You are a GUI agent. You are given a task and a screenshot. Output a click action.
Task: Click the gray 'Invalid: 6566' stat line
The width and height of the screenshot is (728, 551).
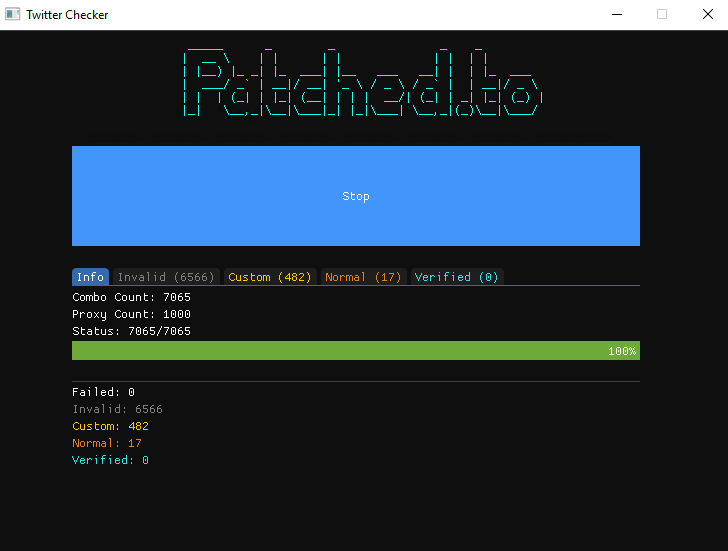click(x=117, y=409)
